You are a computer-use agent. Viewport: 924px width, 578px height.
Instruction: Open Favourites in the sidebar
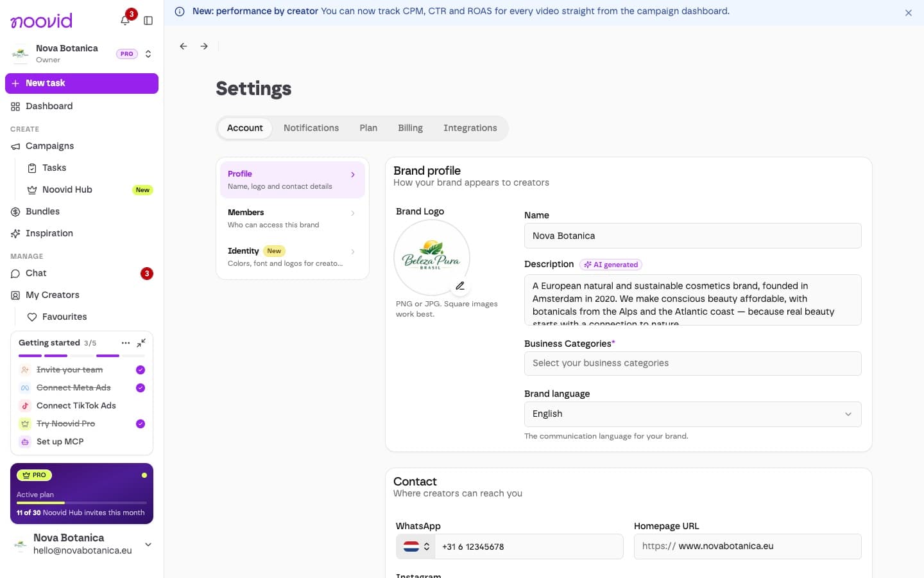(89, 317)
